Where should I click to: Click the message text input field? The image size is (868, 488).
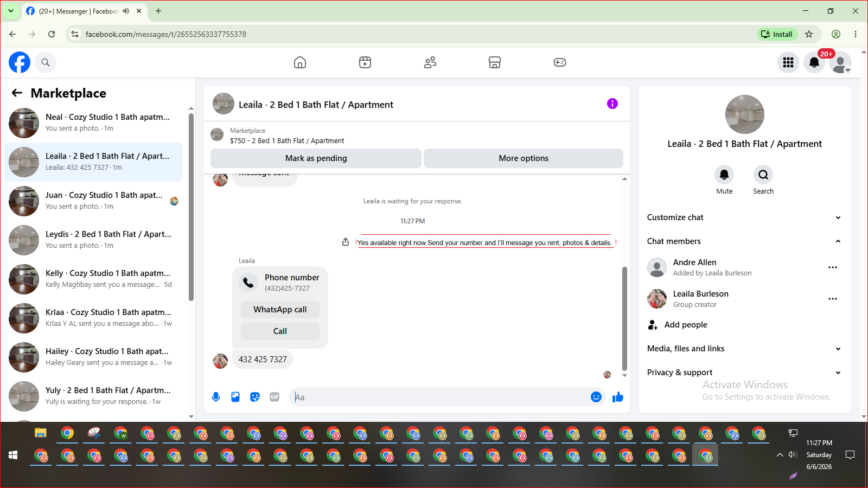point(440,397)
